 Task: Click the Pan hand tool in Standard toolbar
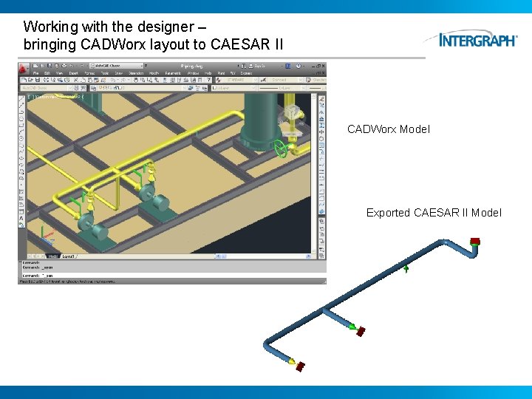pos(136,80)
